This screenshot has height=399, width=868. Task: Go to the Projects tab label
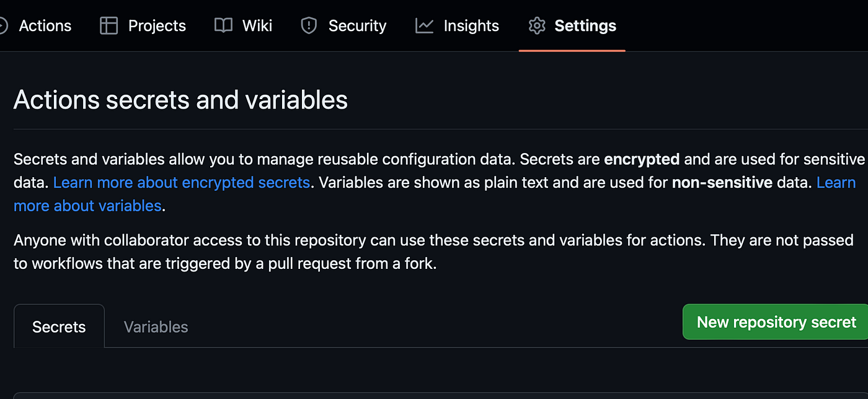tap(157, 26)
